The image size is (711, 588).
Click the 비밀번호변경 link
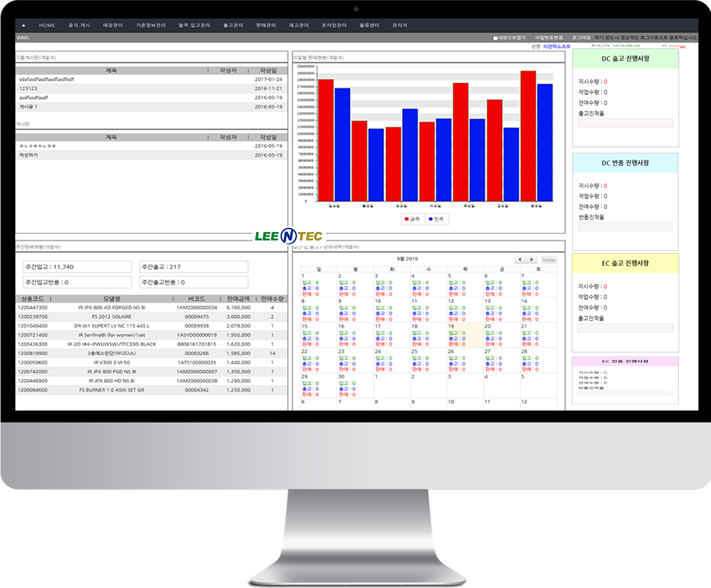(x=549, y=38)
